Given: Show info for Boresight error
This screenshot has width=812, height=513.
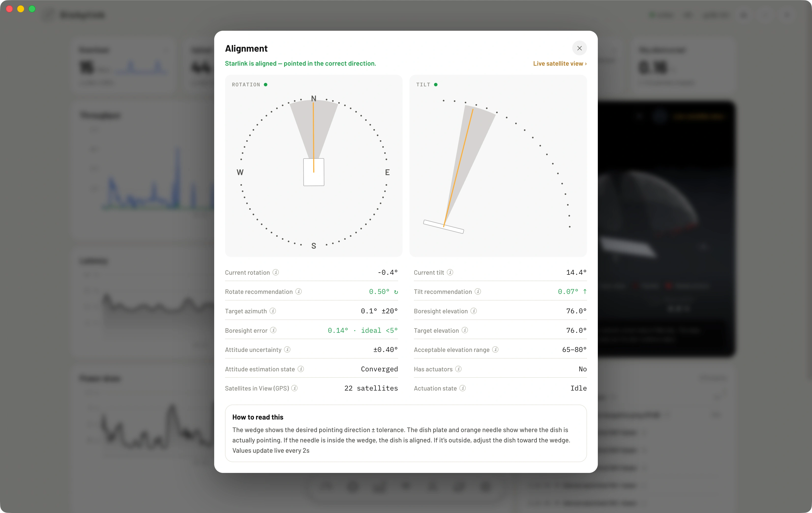Looking at the screenshot, I should 273,330.
